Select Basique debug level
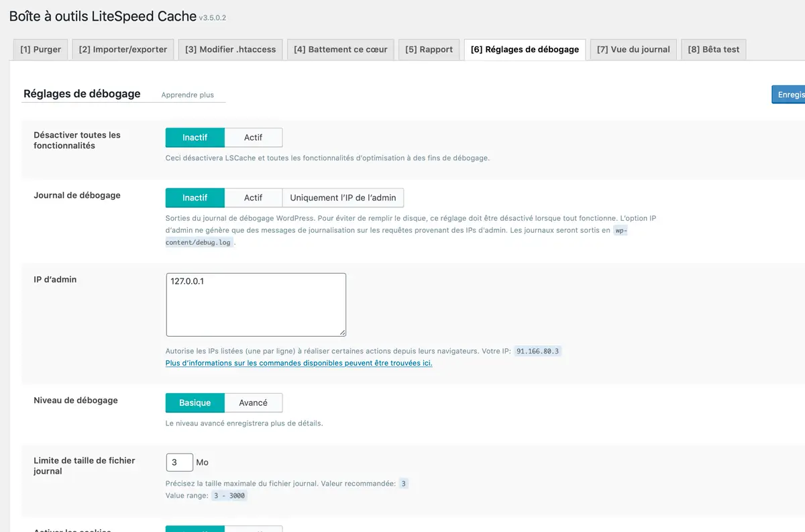 coord(195,403)
